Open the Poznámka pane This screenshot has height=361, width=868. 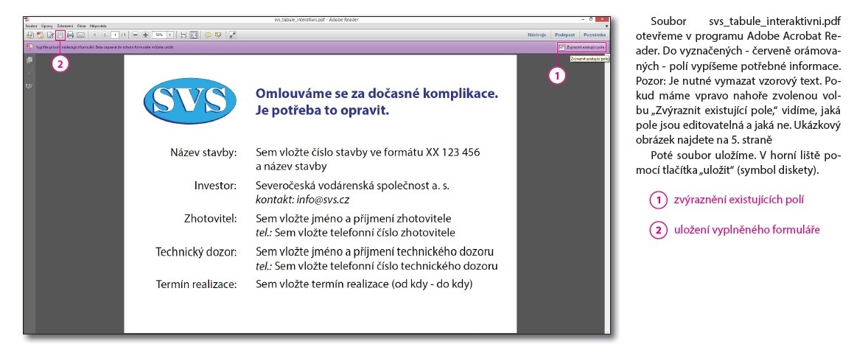tap(595, 35)
